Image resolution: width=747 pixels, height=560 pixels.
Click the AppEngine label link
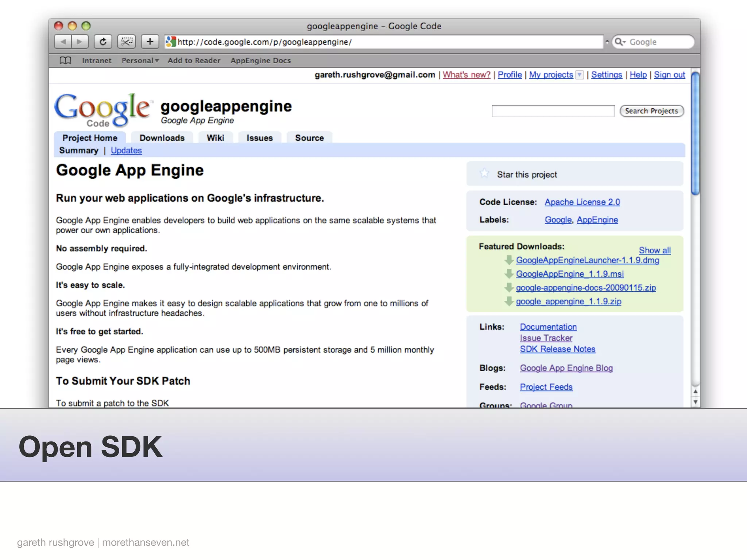pyautogui.click(x=597, y=220)
